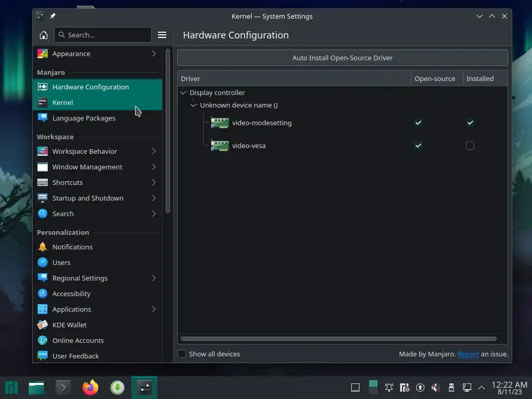Image resolution: width=532 pixels, height=399 pixels.
Task: Expand the Regional Settings arrow
Action: pos(154,278)
